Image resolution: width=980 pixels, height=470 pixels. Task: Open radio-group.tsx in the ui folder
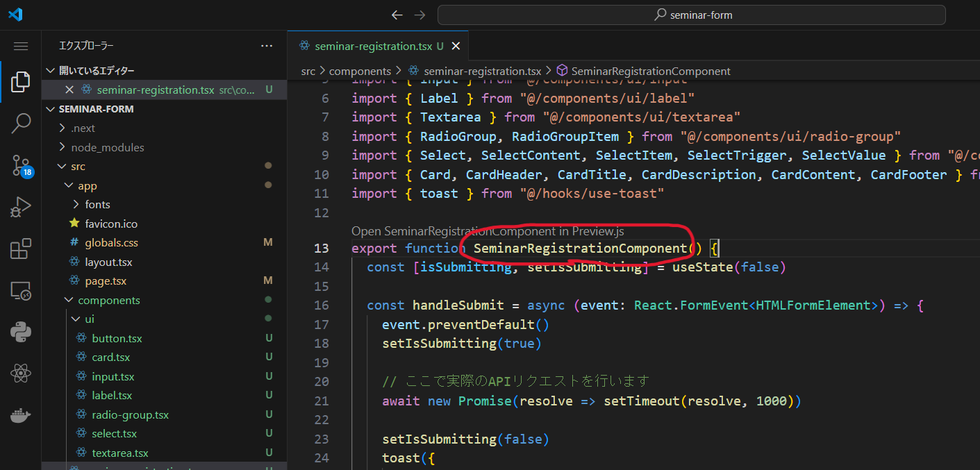coord(164,414)
